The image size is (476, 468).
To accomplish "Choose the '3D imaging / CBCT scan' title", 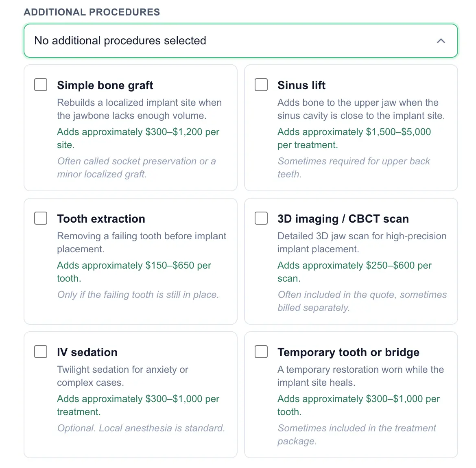I will [x=343, y=219].
